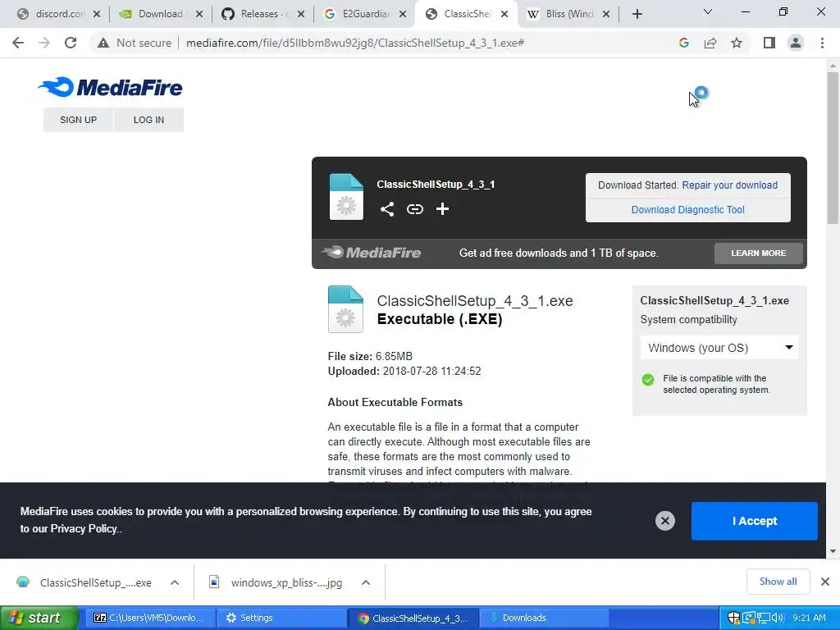This screenshot has width=840, height=630.
Task: Select the ClassicShell tab
Action: click(x=462, y=15)
